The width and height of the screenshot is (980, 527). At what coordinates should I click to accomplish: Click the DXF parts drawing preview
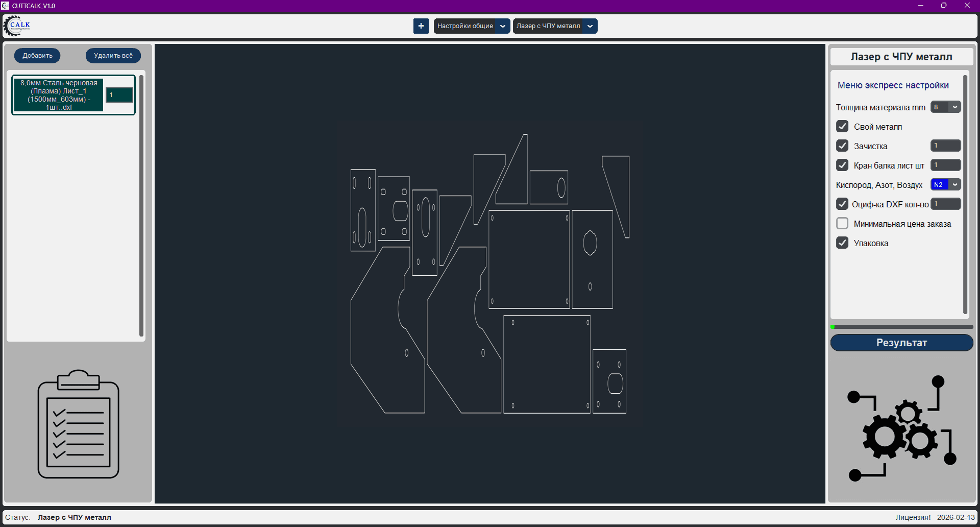click(x=489, y=274)
